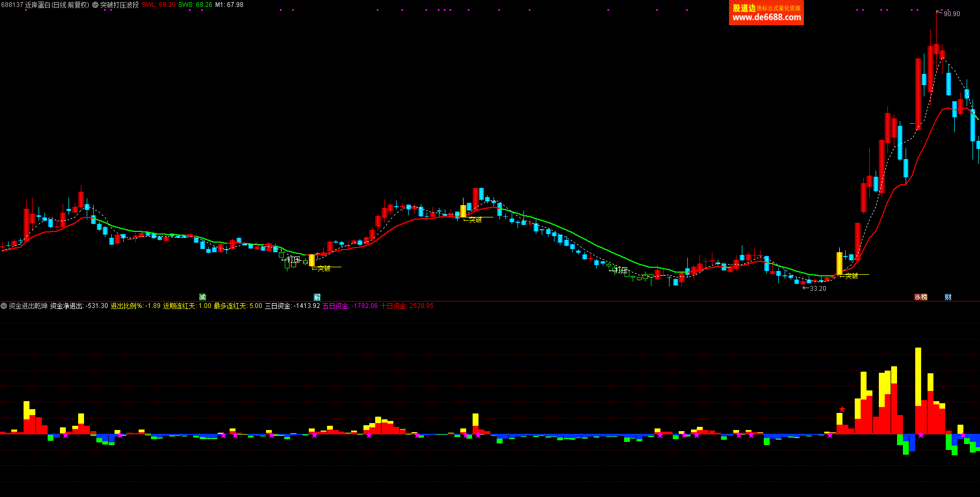980x497 pixels.
Task: Click the 最多连红天: 5.00 readout
Action: tap(238, 306)
